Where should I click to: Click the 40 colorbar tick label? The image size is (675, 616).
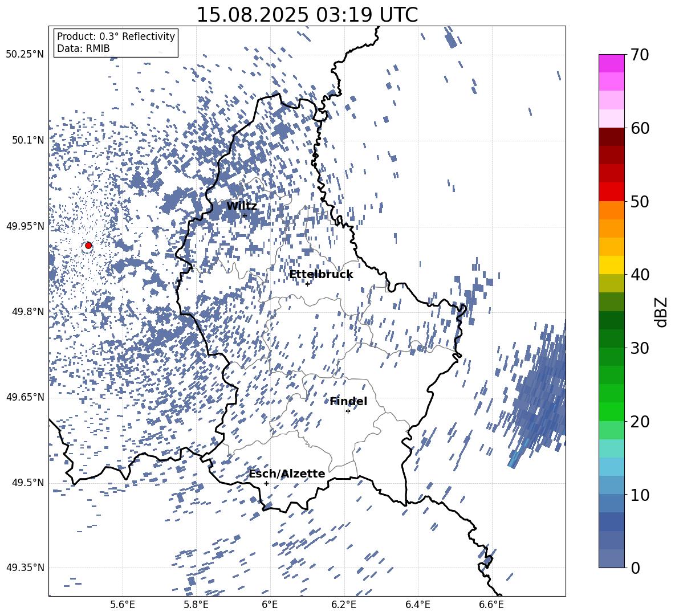pyautogui.click(x=640, y=275)
